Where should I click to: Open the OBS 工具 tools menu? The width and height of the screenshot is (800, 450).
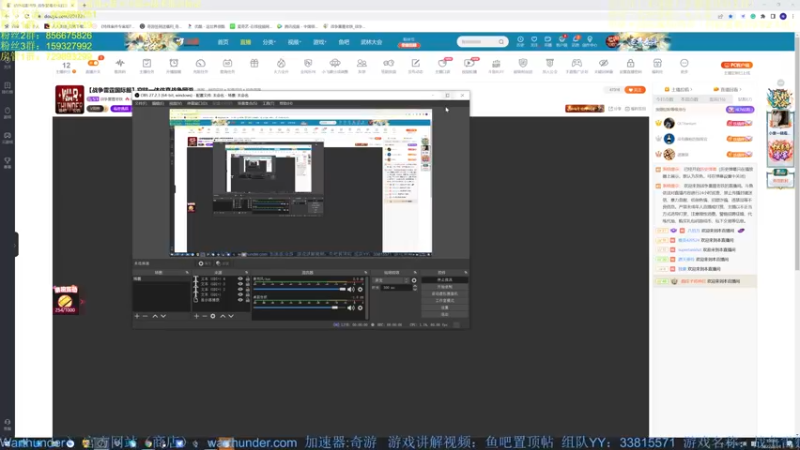point(268,103)
